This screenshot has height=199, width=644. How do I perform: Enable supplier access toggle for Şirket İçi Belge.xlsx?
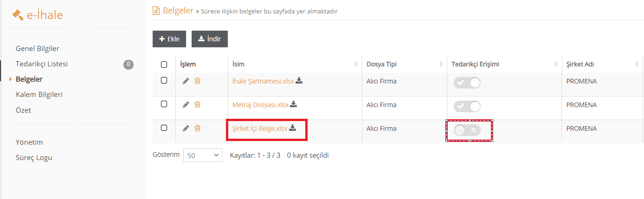click(x=467, y=130)
